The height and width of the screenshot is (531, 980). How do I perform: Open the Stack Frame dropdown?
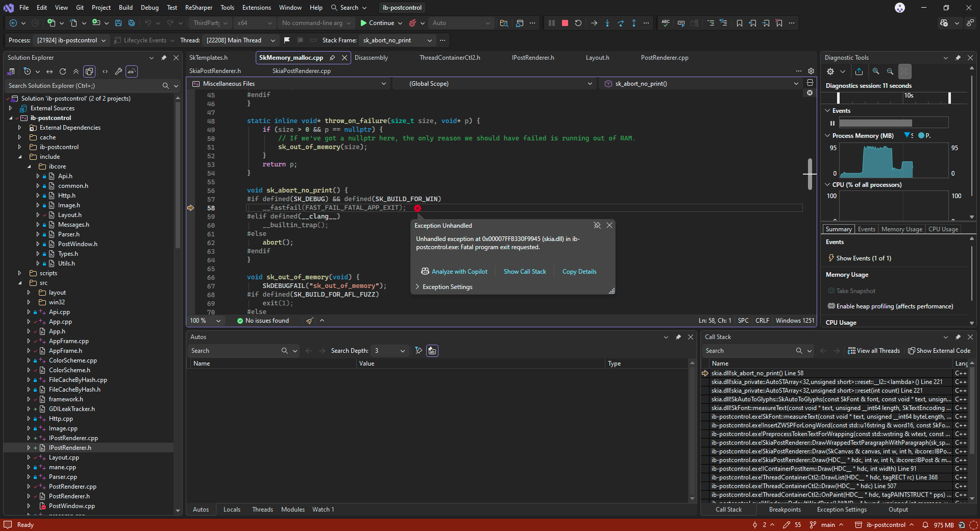(x=429, y=40)
